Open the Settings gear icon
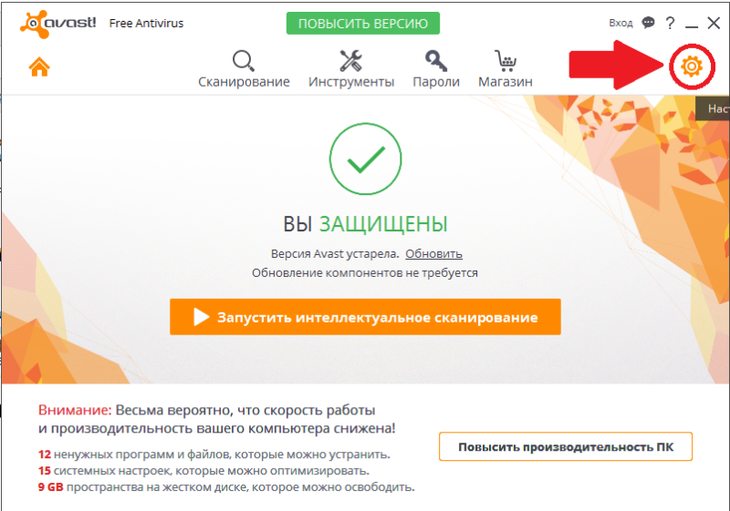Screen dimensions: 730x511 click(691, 67)
